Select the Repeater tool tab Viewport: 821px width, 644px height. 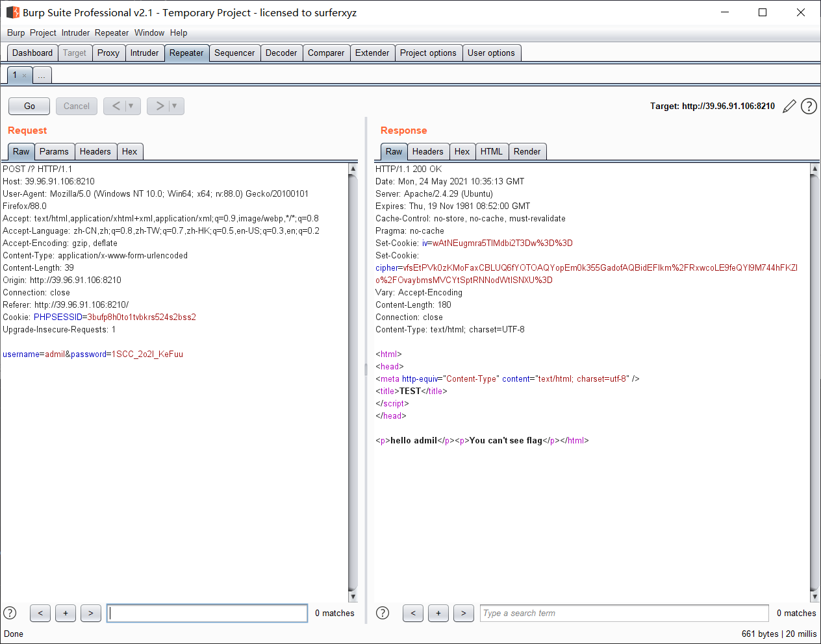point(186,53)
